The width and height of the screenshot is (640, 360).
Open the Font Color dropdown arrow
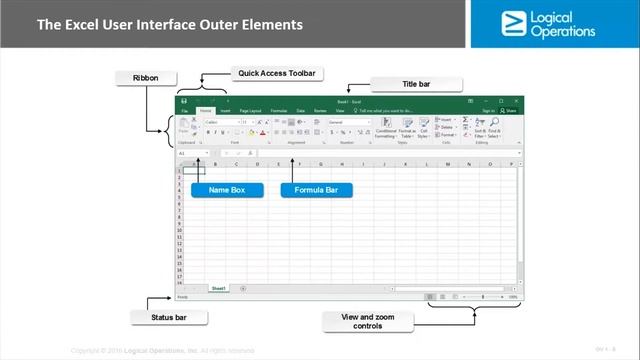tap(268, 132)
